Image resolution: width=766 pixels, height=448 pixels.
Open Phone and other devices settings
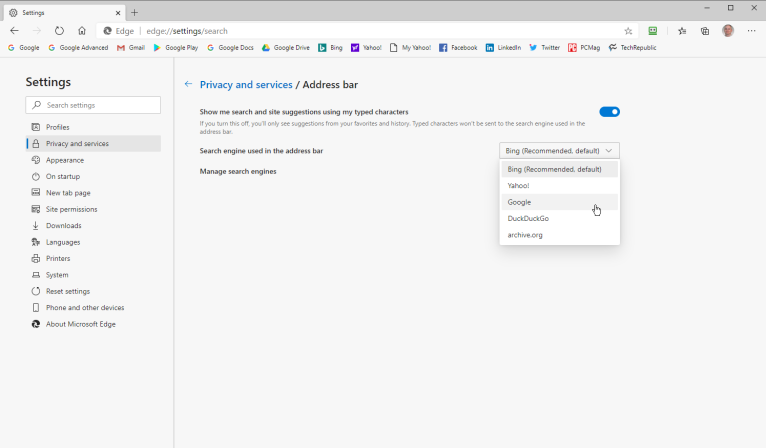click(93, 308)
